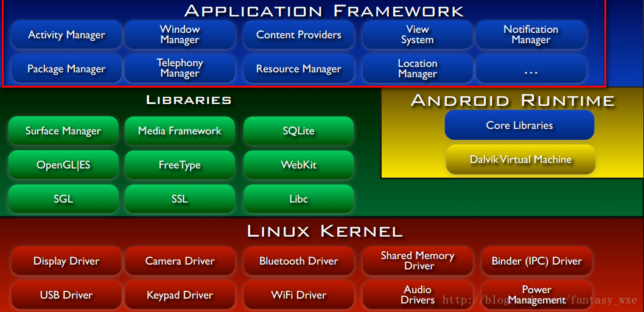Select the Package Manager block

(66, 69)
